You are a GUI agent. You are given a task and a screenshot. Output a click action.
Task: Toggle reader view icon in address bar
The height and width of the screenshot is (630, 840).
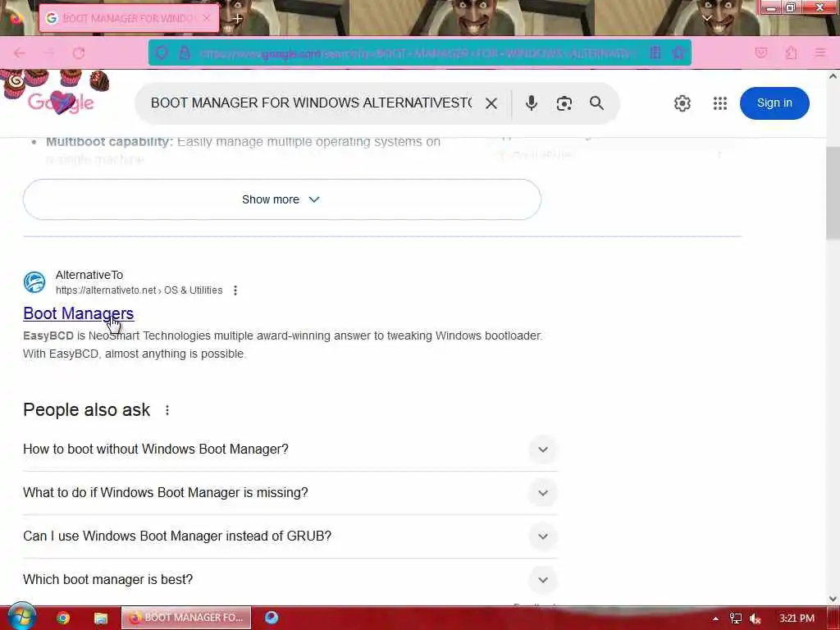pyautogui.click(x=655, y=52)
